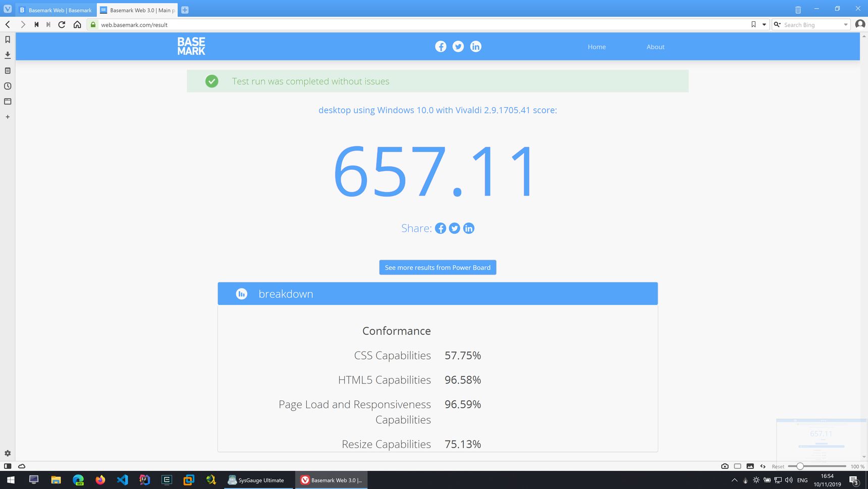Click the cloud sync status icon
868x489 pixels.
22,466
